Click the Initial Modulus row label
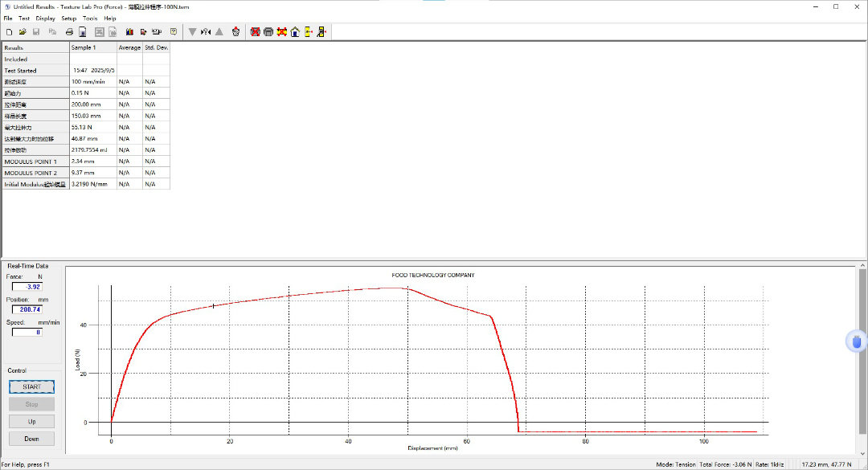This screenshot has width=868, height=470. pyautogui.click(x=36, y=184)
